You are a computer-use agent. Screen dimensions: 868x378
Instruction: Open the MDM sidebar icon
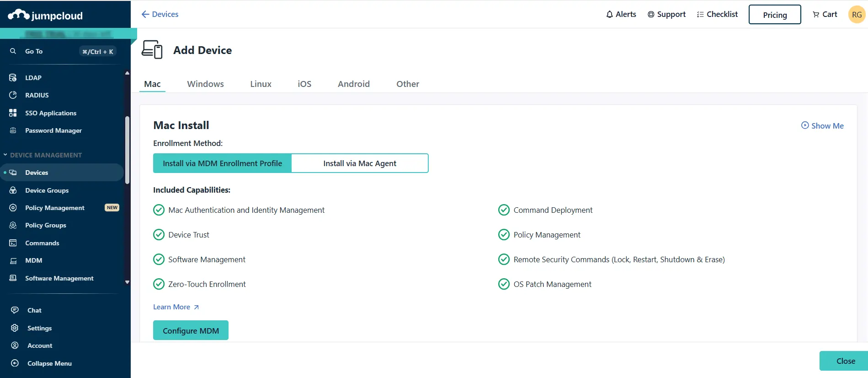coord(13,260)
